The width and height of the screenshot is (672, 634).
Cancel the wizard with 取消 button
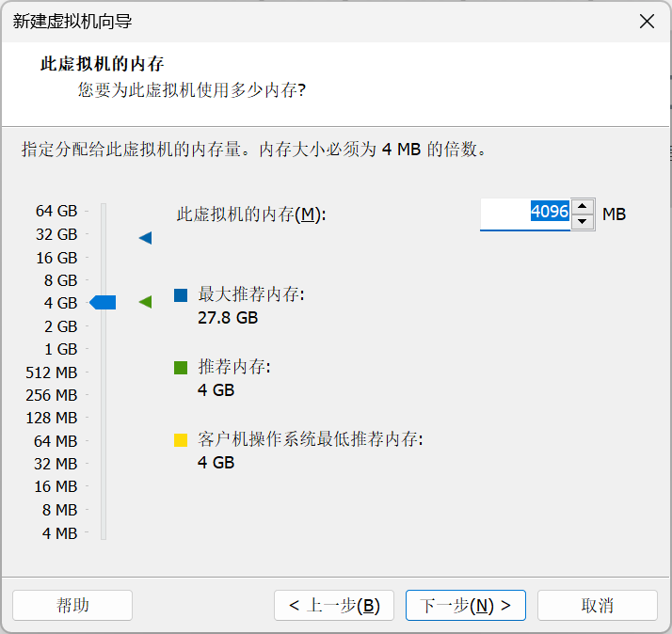[598, 606]
